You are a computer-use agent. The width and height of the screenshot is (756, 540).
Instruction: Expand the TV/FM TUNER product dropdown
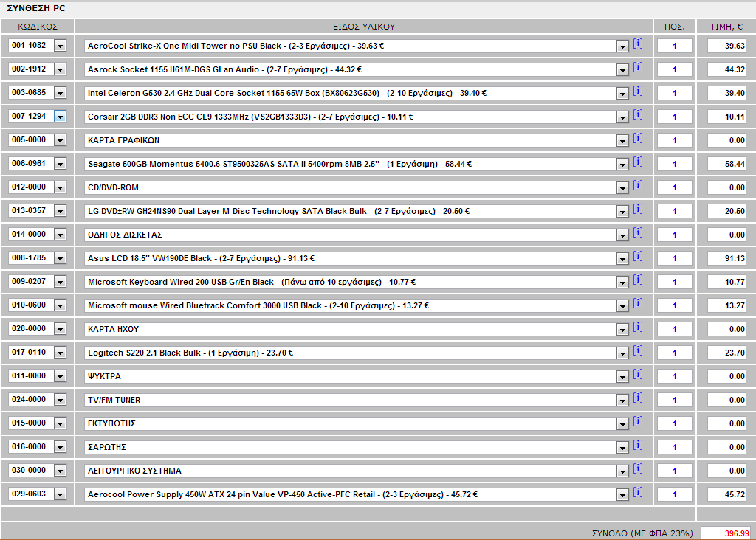(622, 401)
